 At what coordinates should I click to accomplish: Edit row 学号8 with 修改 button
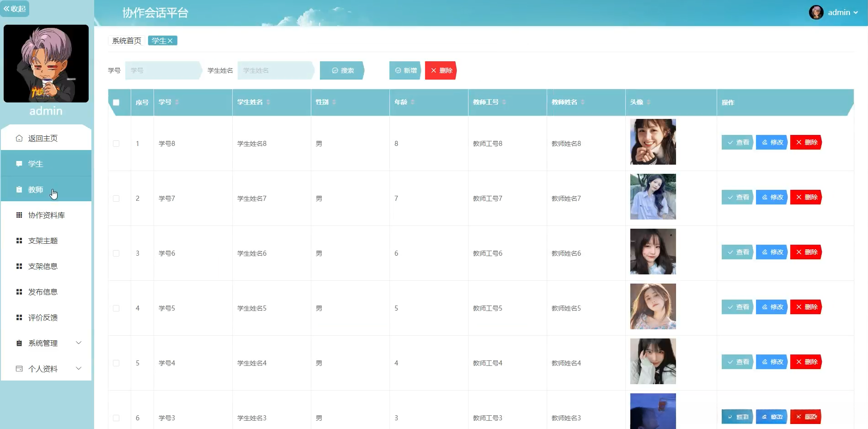click(772, 142)
